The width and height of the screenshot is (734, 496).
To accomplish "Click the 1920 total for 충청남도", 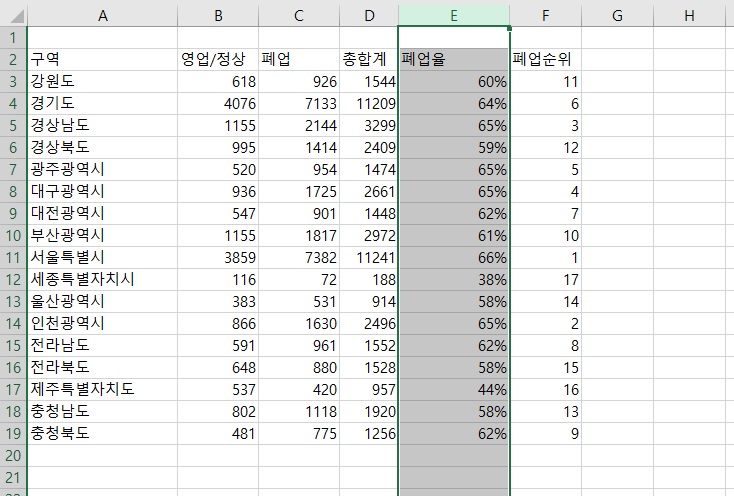I will 369,412.
